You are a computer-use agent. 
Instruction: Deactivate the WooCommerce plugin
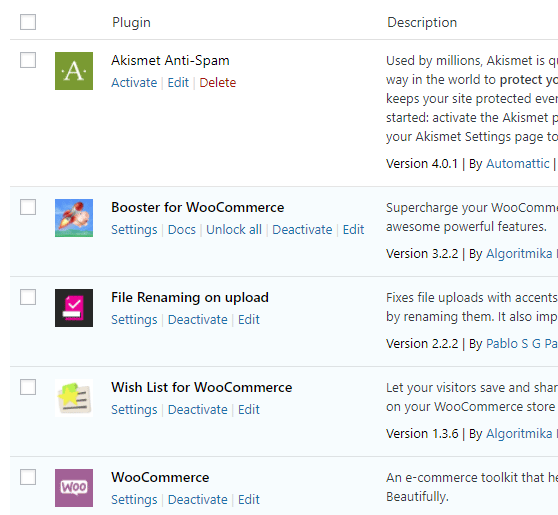click(x=198, y=500)
